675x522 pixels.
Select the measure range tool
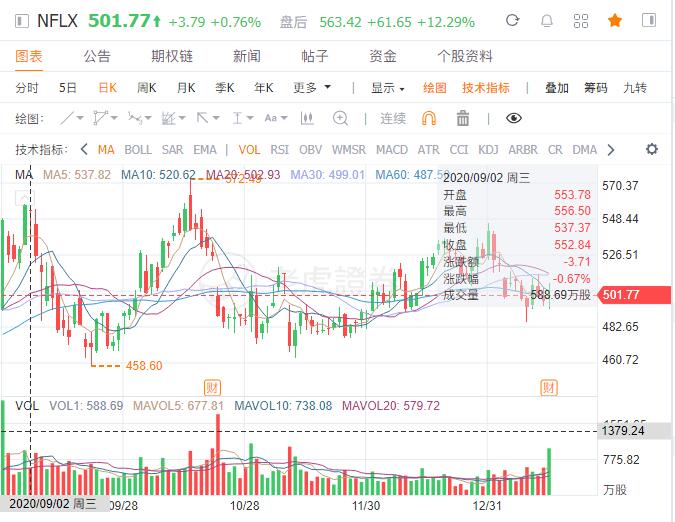[237, 118]
